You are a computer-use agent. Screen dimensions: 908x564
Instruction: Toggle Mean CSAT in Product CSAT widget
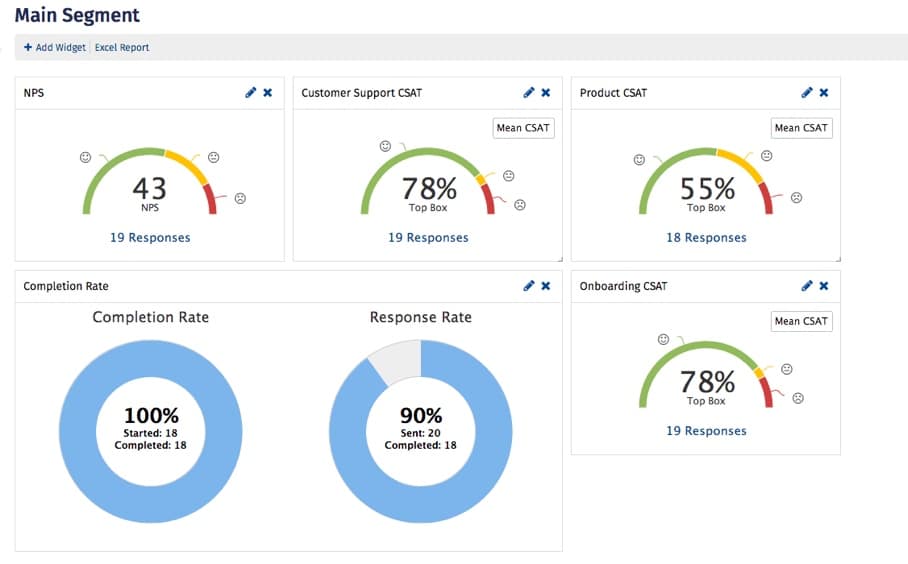click(x=801, y=128)
